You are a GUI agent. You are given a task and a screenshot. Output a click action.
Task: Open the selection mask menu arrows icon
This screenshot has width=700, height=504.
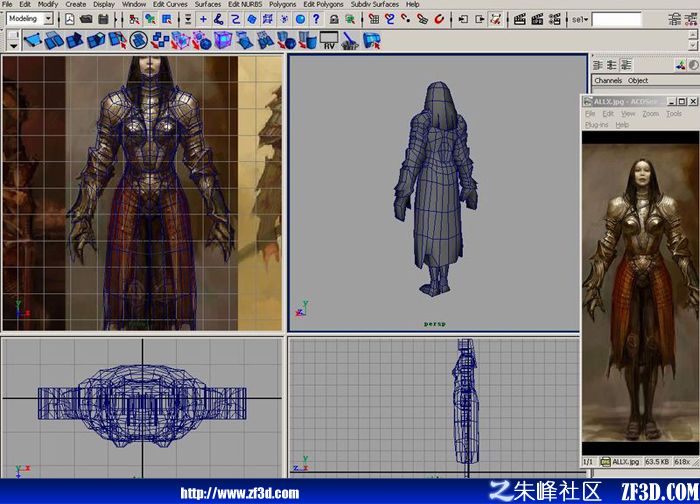tap(188, 19)
